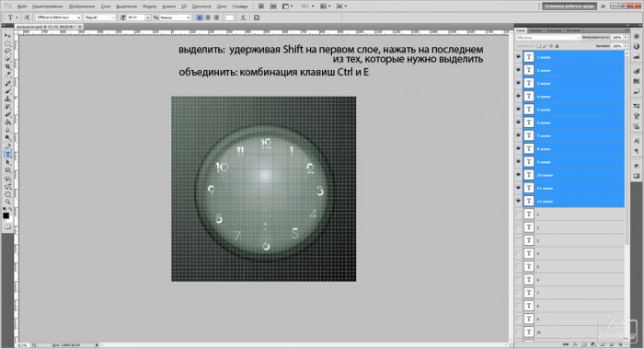Hide the '3 копия' layer
Screen dimensions: 644x349
[x=518, y=83]
